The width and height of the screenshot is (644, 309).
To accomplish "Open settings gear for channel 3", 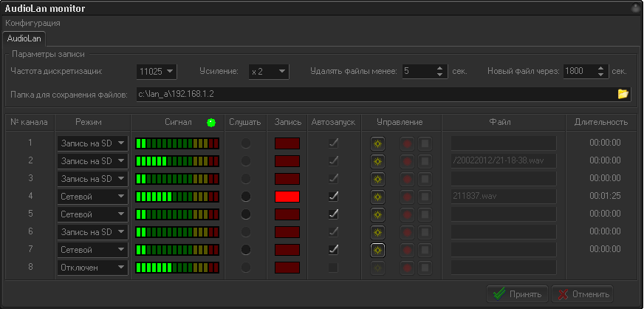I will point(377,179).
